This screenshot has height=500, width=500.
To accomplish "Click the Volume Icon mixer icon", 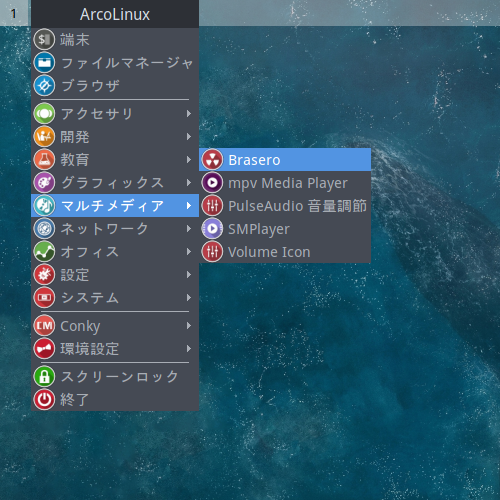I will coord(212,252).
